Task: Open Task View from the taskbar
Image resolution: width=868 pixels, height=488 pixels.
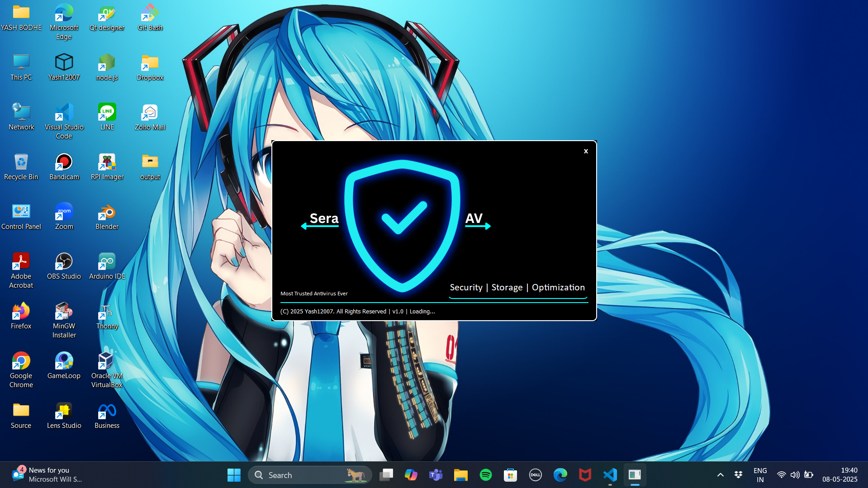Action: (386, 475)
